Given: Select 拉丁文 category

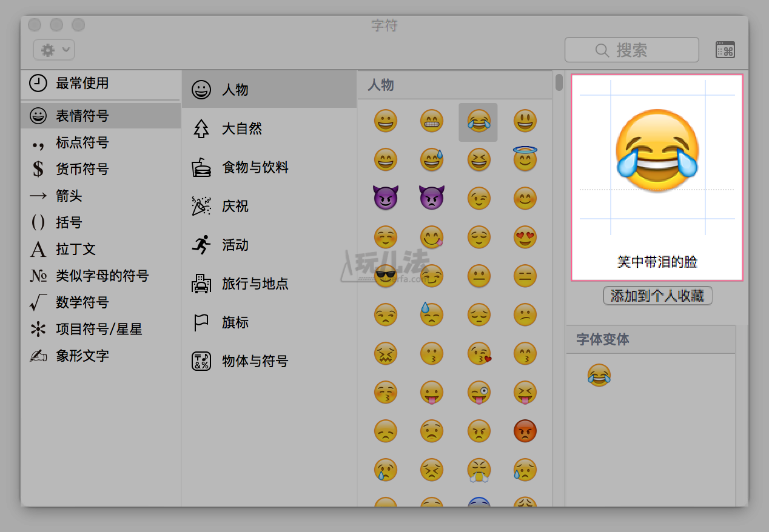Looking at the screenshot, I should point(101,249).
